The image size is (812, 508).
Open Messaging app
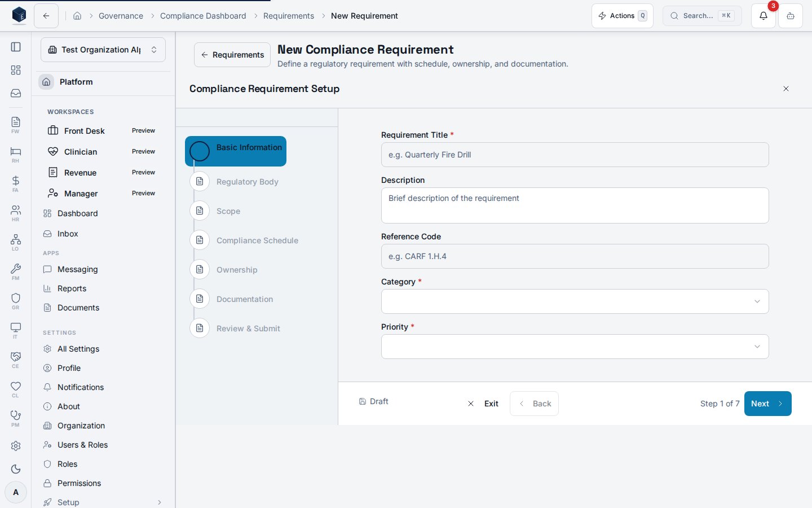point(103,269)
